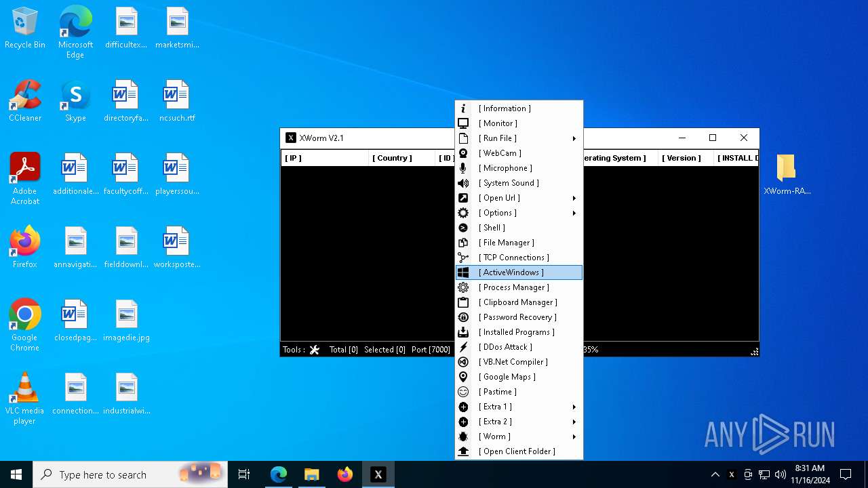This screenshot has width=868, height=488.
Task: Click the Process Manager gear icon
Action: [463, 287]
